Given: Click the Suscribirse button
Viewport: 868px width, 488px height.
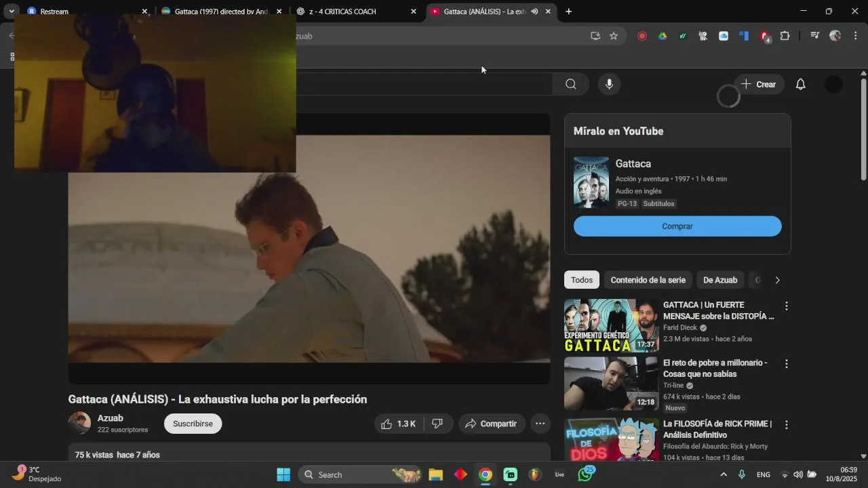Looking at the screenshot, I should (193, 424).
